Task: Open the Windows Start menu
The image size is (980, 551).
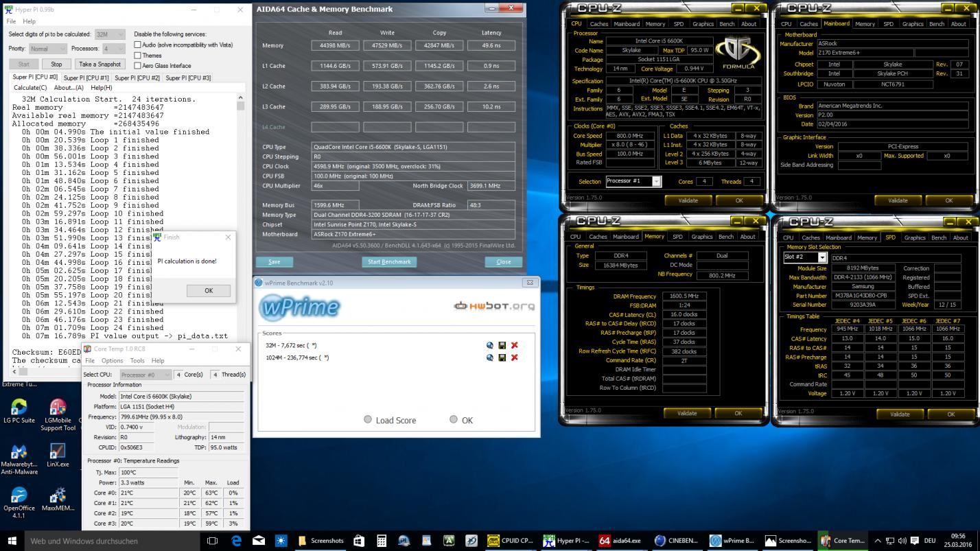Action: [x=12, y=541]
